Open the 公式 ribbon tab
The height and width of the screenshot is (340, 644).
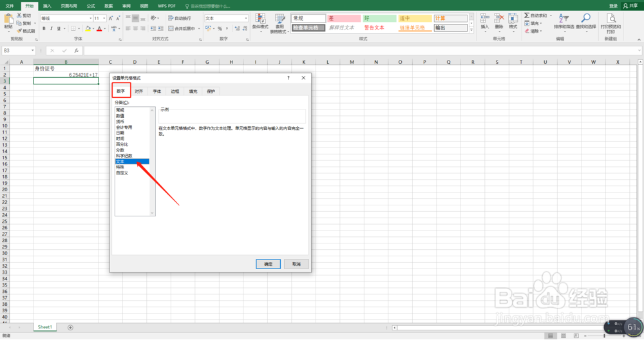coord(91,6)
